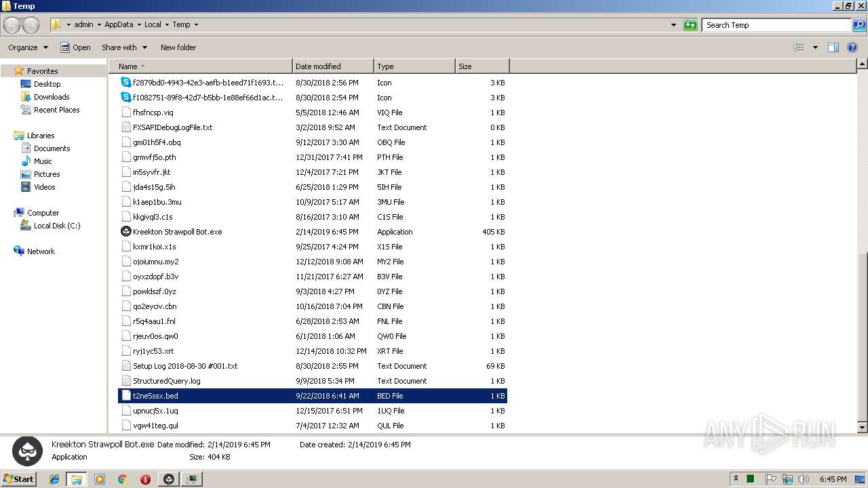Click the vertical scrollbar down arrow
The image size is (868, 488).
pyautogui.click(x=862, y=427)
